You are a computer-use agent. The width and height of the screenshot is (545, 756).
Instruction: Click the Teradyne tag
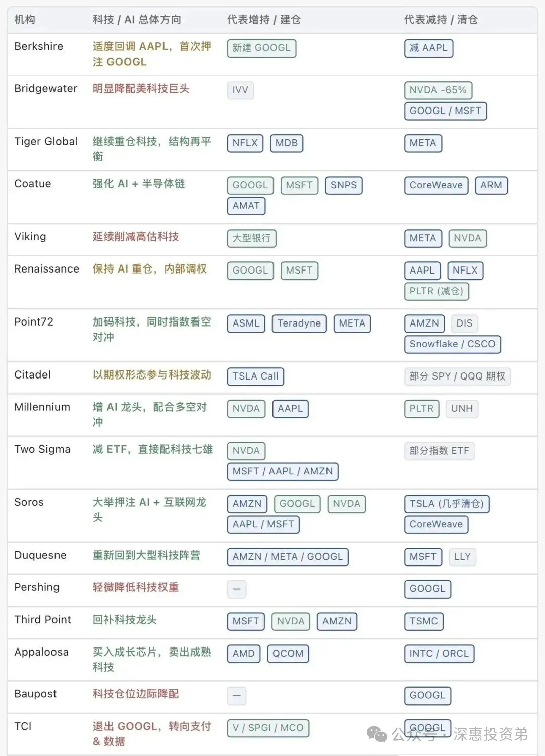(299, 323)
